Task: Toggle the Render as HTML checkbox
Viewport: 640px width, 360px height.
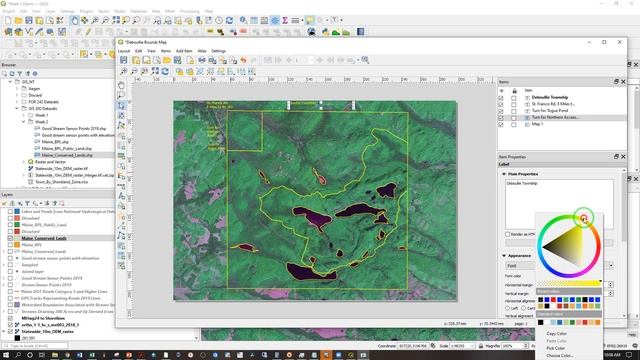Action: 507,234
